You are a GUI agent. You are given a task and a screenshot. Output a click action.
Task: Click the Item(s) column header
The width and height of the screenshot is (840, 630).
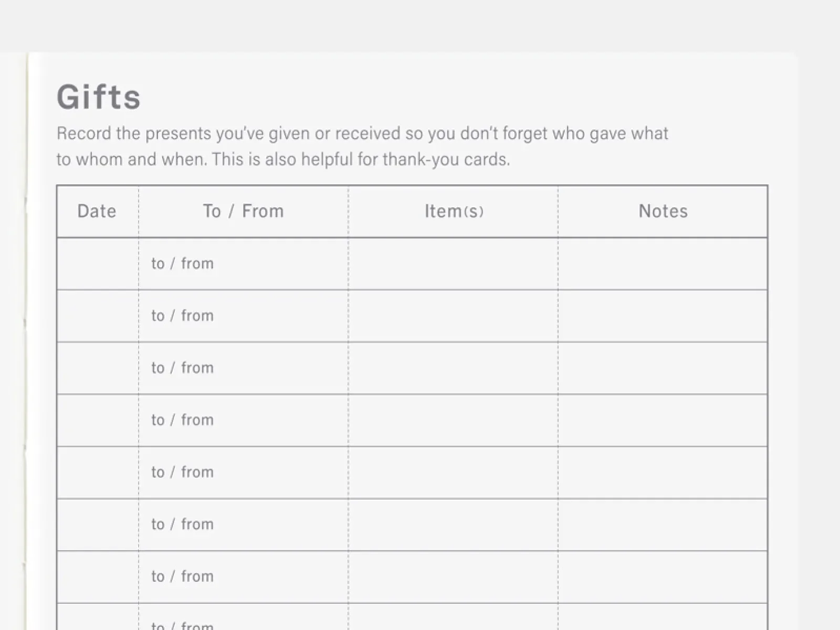454,211
